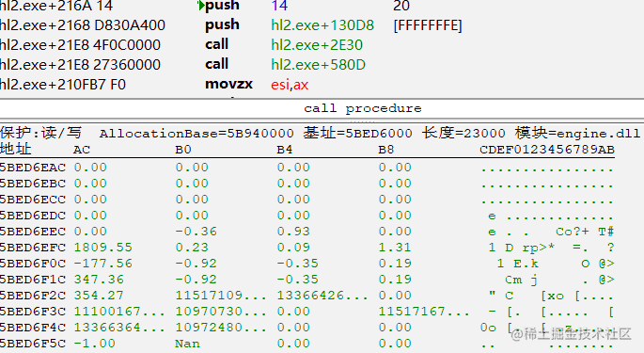
Task: Click the 地址 column header
Action: pyautogui.click(x=16, y=149)
